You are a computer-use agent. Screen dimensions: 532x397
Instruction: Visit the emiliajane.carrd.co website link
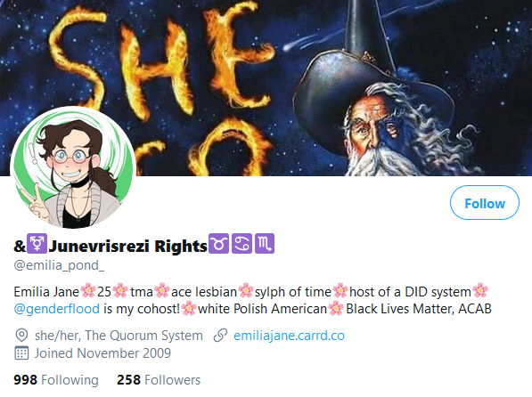click(x=289, y=336)
